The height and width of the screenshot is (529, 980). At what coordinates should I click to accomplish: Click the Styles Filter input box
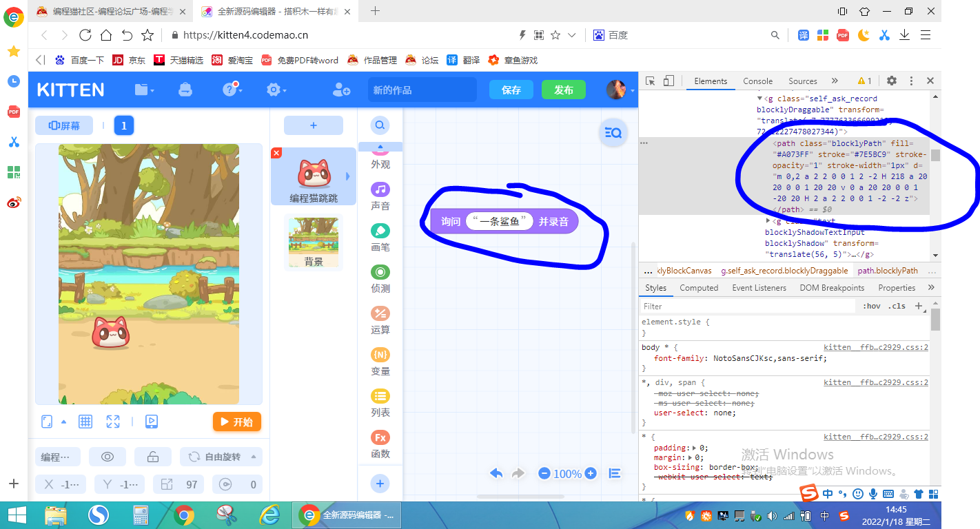click(x=749, y=306)
